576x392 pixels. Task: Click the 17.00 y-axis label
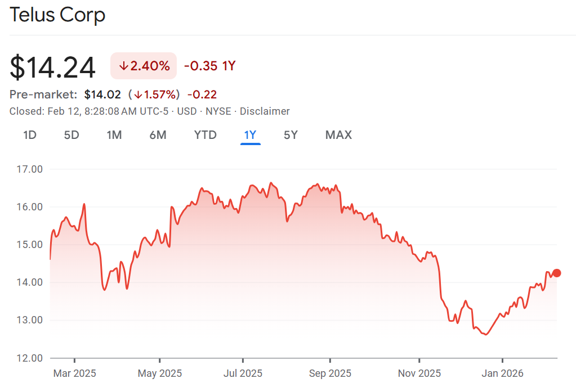[x=30, y=169]
